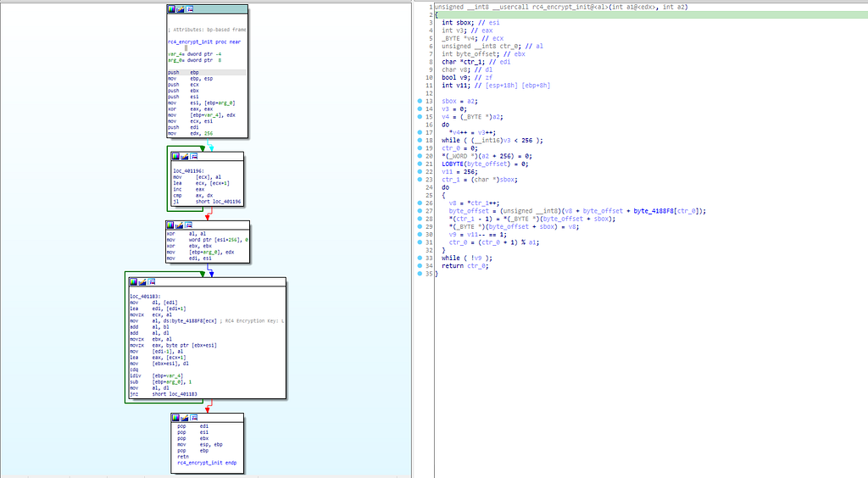Click the 'RC4 Encryption Key' comment
This screenshot has height=478, width=868.
251,321
